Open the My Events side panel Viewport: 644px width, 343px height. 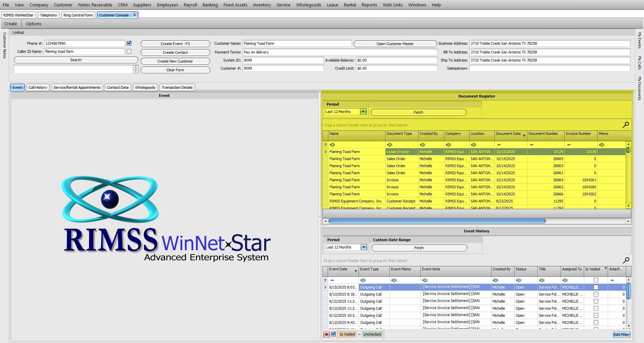[640, 40]
